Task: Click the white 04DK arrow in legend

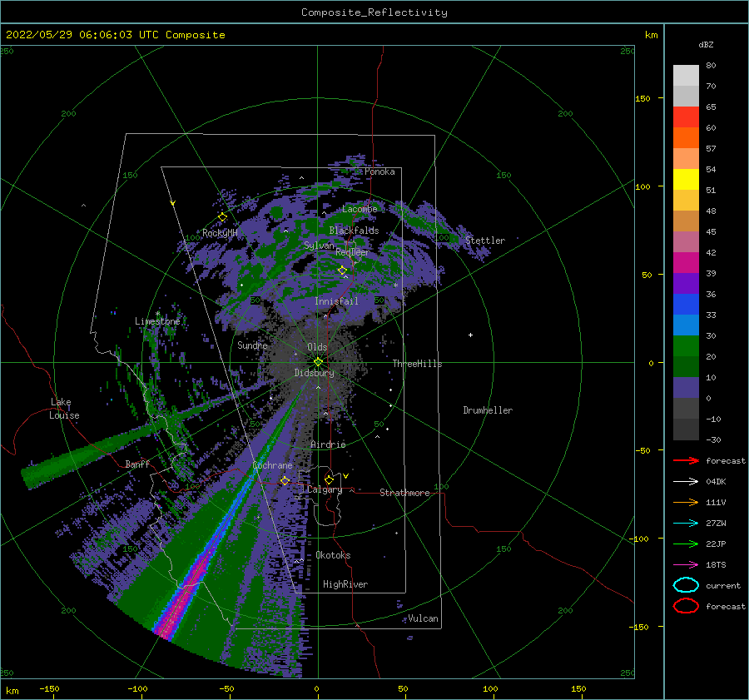Action: pyautogui.click(x=686, y=481)
